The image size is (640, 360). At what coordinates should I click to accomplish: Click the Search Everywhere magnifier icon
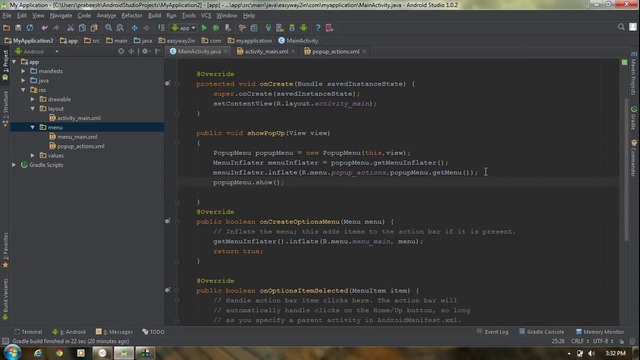coord(621,27)
